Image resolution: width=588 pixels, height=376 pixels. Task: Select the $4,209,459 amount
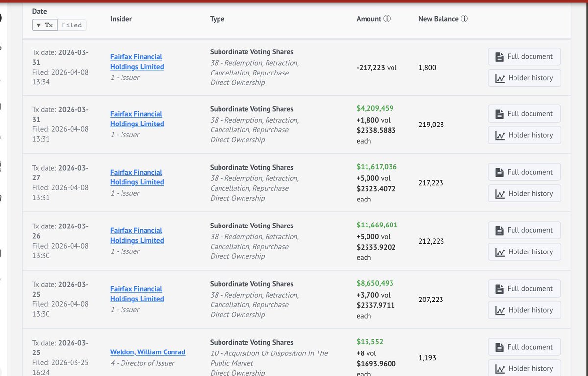coord(375,108)
